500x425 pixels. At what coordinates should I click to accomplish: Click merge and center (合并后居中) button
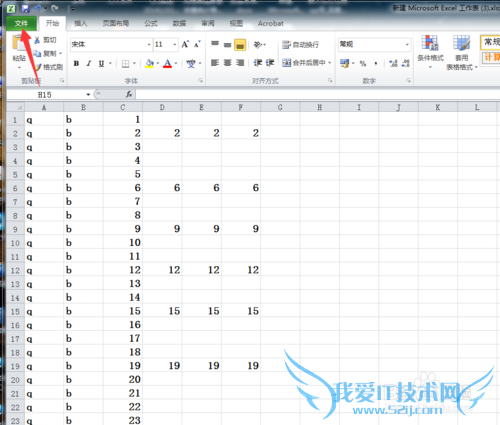click(304, 63)
